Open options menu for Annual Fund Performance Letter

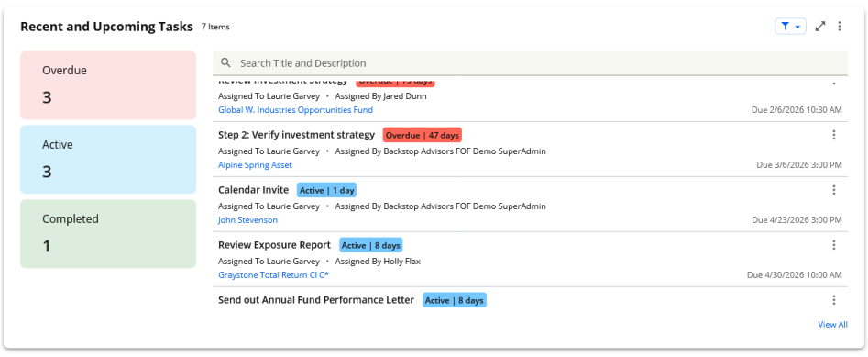(834, 300)
